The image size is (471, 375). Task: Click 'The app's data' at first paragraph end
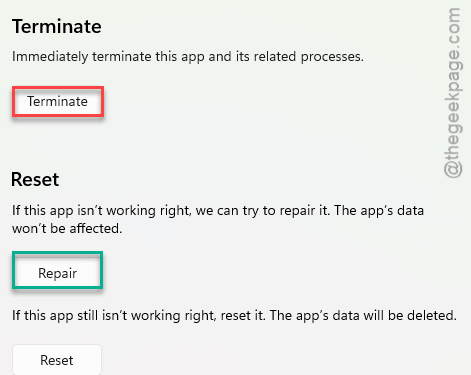pyautogui.click(x=379, y=211)
